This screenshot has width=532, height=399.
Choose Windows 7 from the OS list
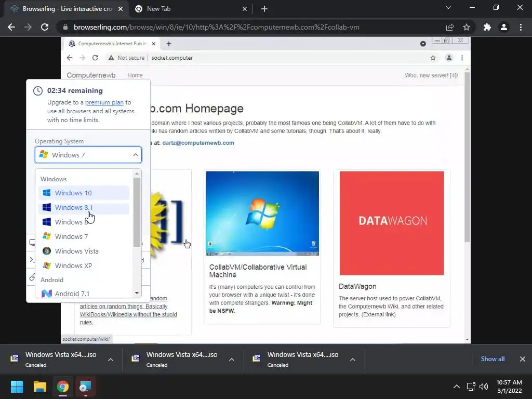tap(84, 236)
